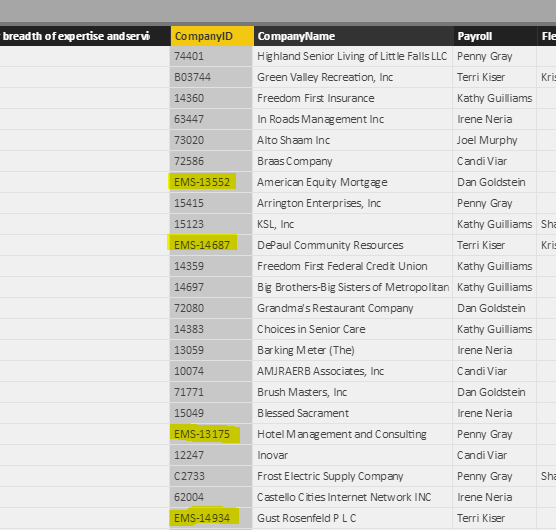556x530 pixels.
Task: Click CompanyID cell 74401
Action: click(x=211, y=56)
